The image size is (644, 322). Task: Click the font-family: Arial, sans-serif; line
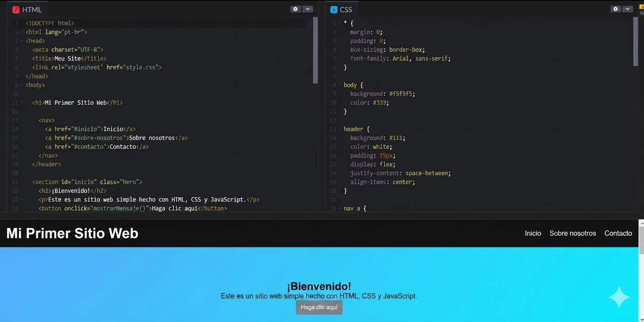[x=400, y=58]
